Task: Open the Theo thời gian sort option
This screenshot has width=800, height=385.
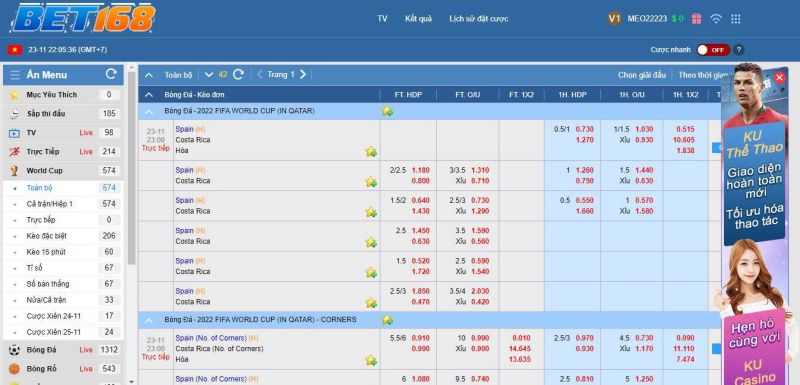Action: click(x=703, y=75)
